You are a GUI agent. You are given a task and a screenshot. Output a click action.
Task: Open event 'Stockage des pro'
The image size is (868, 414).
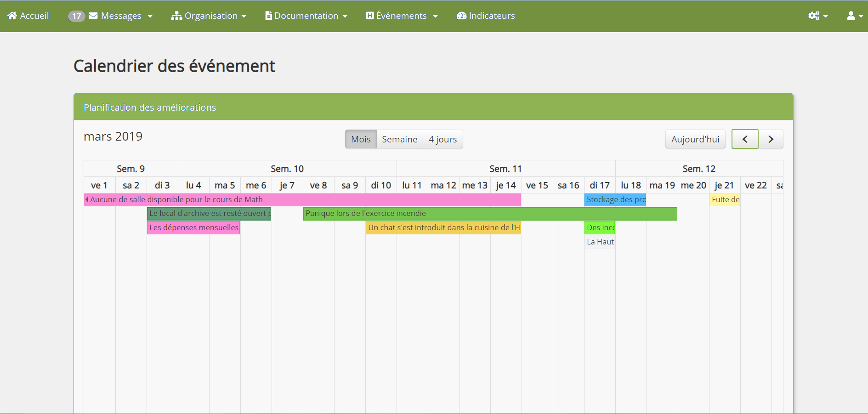click(x=615, y=199)
